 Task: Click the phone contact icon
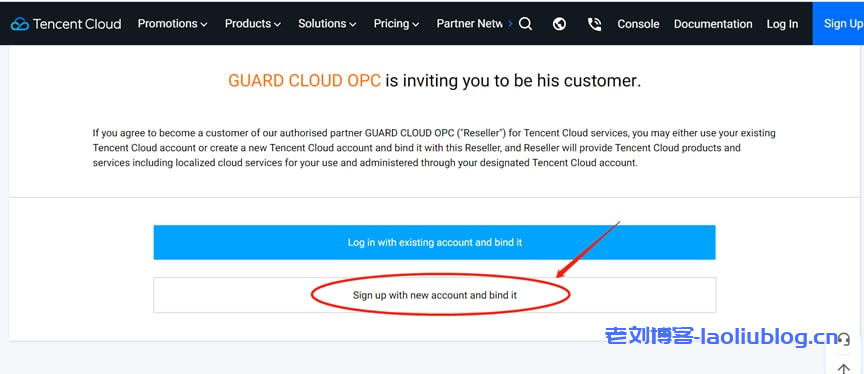pos(594,24)
